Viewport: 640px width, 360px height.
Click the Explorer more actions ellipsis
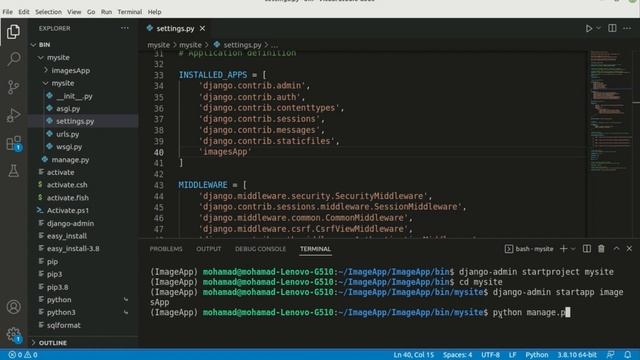click(124, 28)
